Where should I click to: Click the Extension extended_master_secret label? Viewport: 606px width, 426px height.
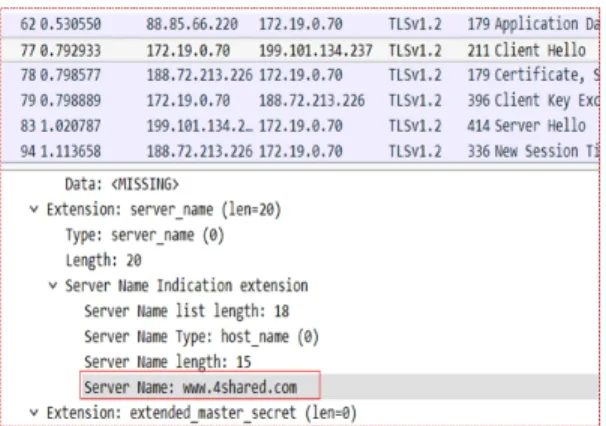pos(201,412)
